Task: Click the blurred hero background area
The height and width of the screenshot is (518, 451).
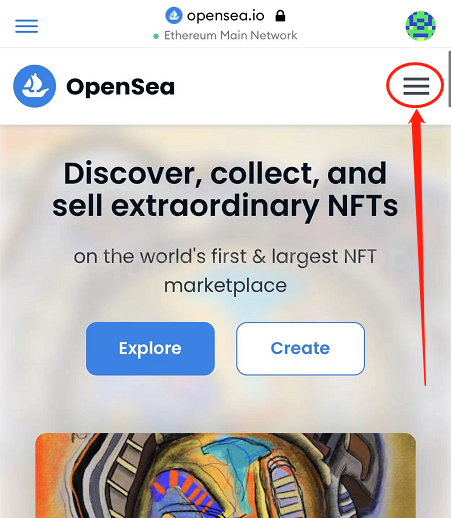Action: (225, 403)
